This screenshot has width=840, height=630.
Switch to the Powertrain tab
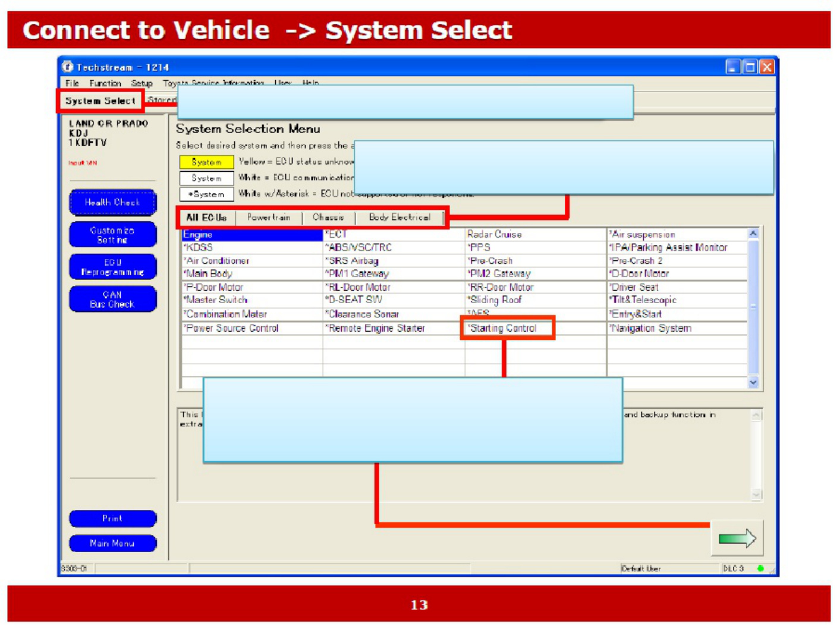pyautogui.click(x=269, y=218)
